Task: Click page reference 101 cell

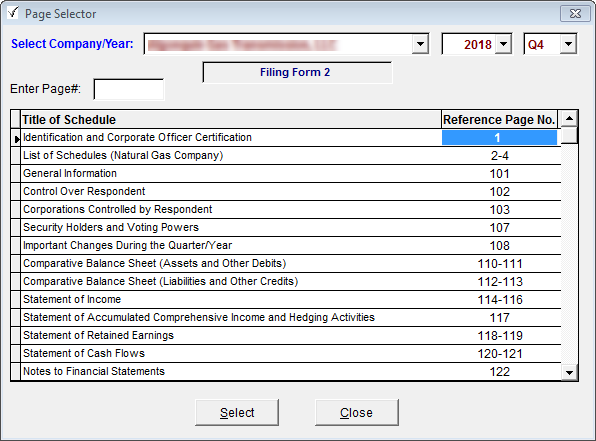Action: click(499, 173)
